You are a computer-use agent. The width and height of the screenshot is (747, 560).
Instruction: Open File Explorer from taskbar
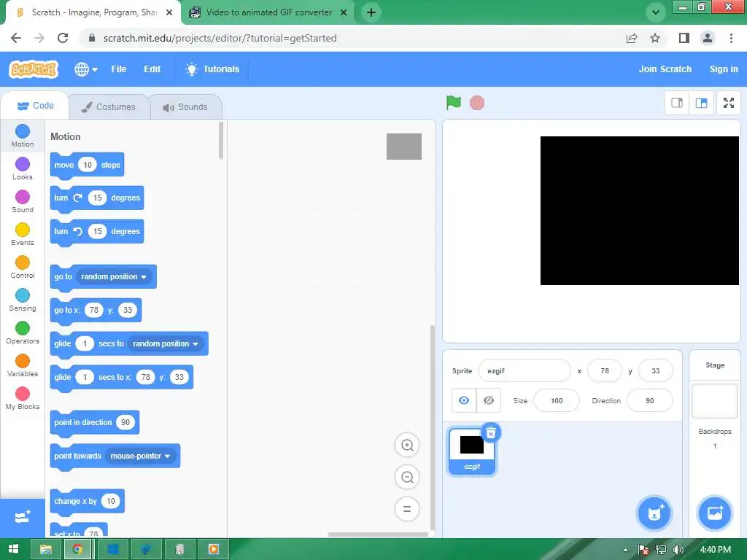46,550
